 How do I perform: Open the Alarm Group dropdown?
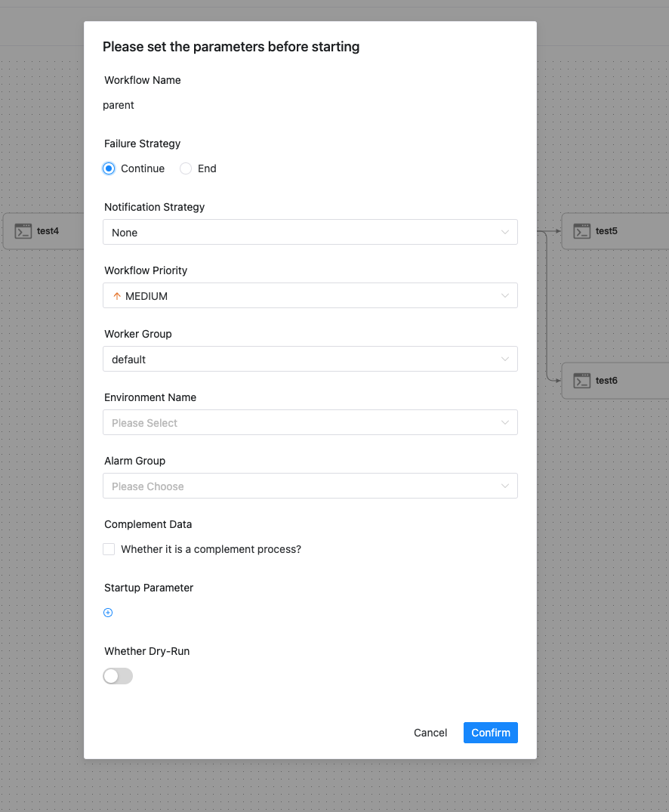coord(310,486)
